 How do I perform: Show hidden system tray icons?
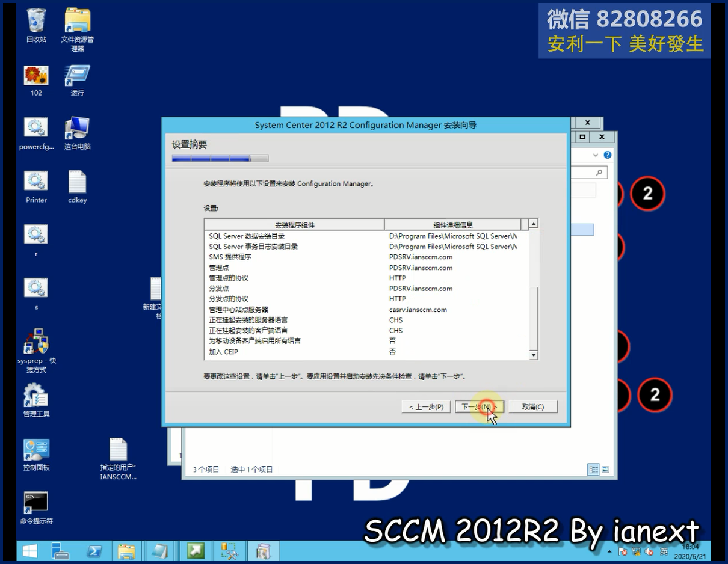(x=610, y=551)
